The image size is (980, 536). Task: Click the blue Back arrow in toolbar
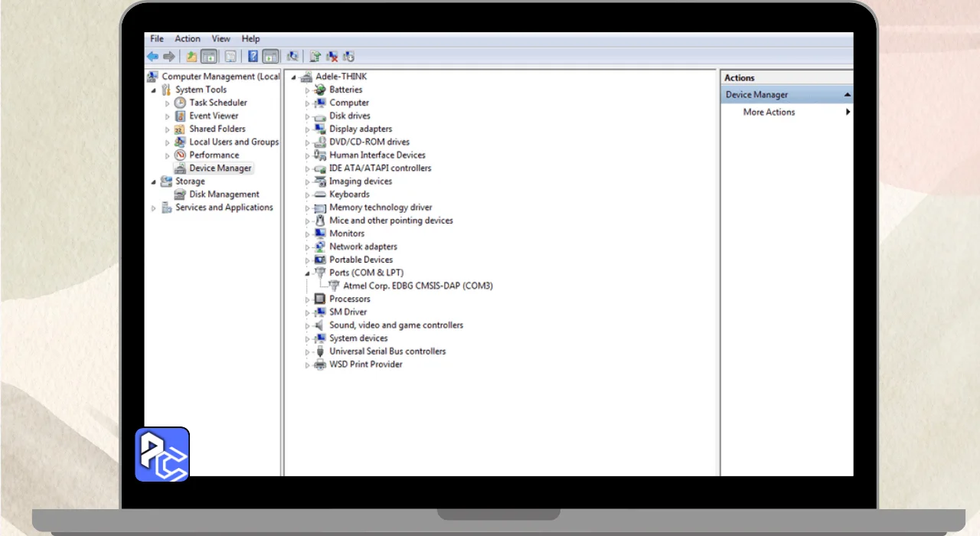[152, 57]
